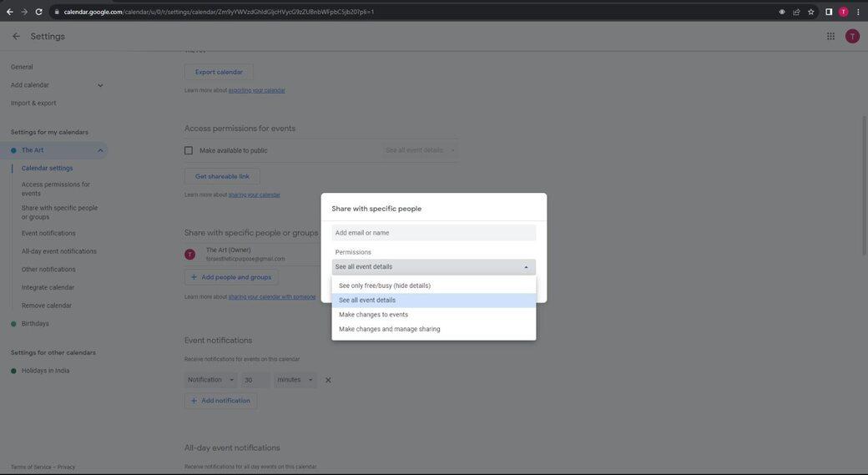The image size is (868, 475).
Task: Click the site lock icon in address bar
Action: tap(57, 12)
